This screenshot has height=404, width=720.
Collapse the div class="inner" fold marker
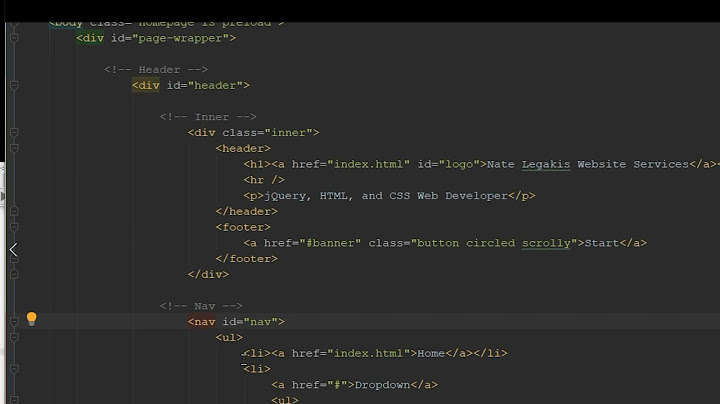click(14, 133)
